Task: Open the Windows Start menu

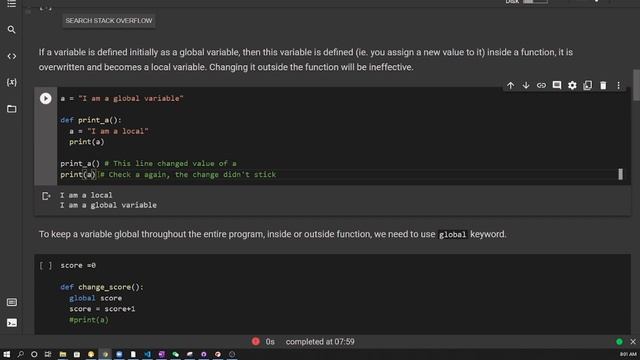Action: click(7, 354)
